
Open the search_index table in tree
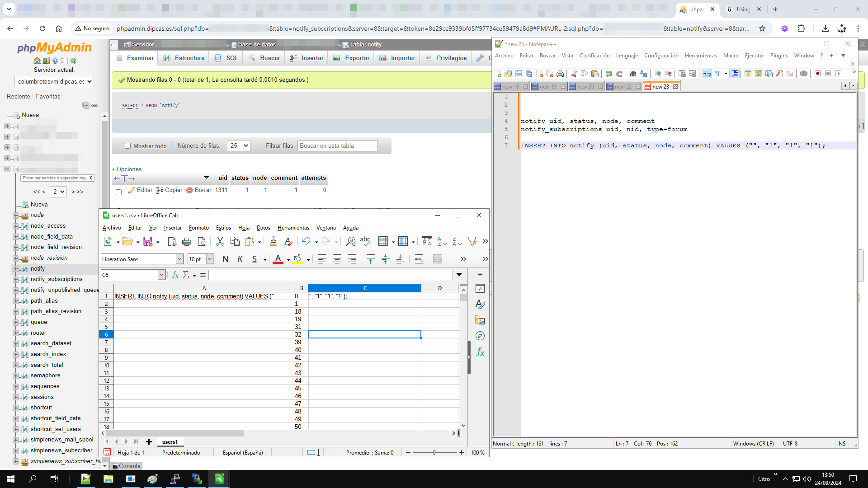(x=48, y=354)
